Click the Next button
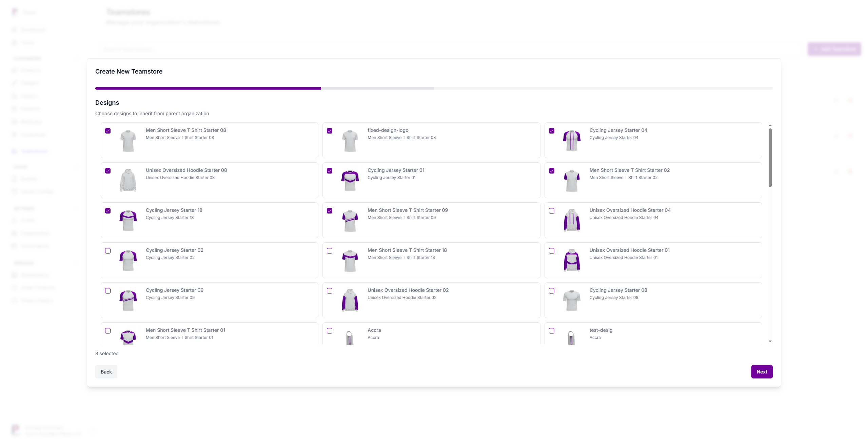 (762, 371)
